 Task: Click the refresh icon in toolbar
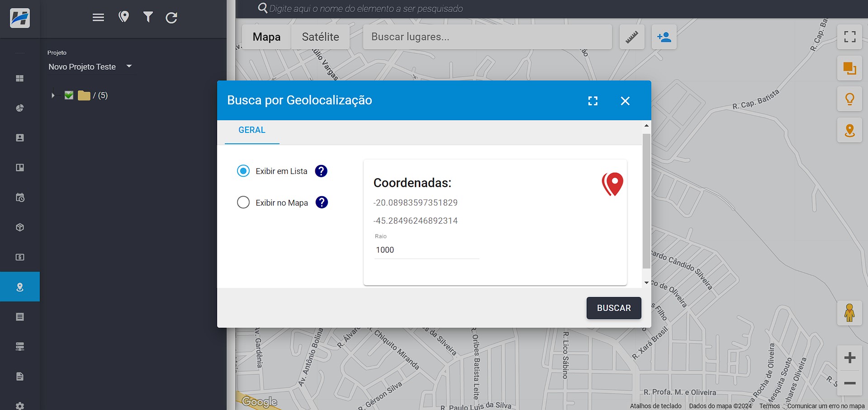(x=171, y=18)
